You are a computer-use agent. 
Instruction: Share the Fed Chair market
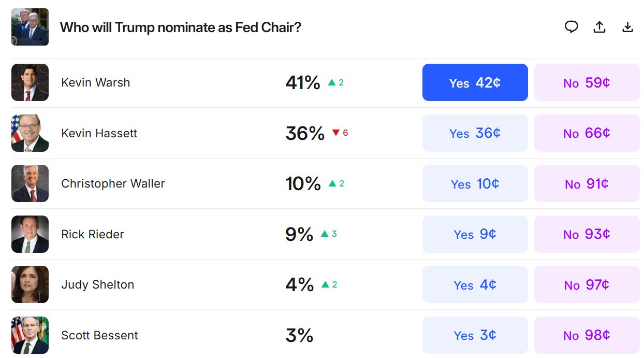(599, 27)
